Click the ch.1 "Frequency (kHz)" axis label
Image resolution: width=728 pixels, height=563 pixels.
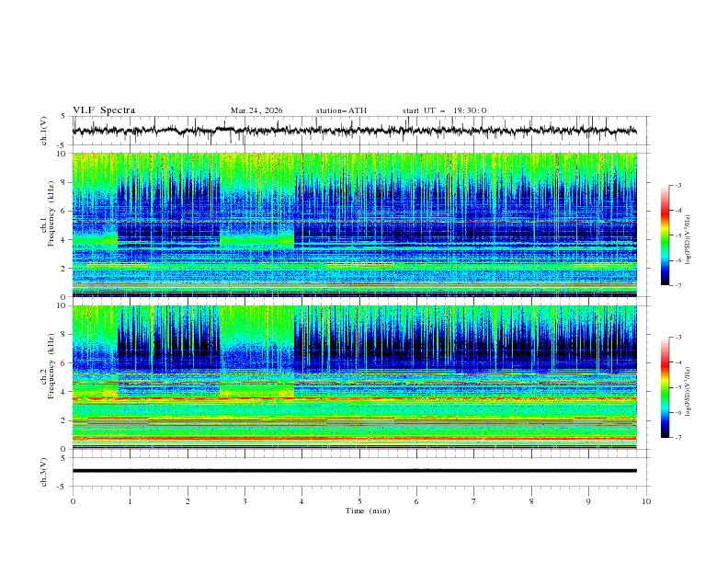pos(51,214)
